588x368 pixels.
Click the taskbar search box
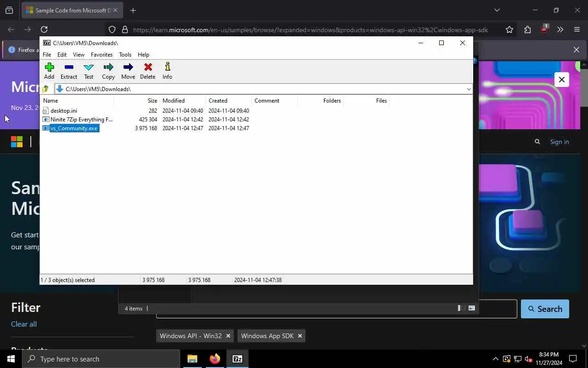tap(101, 359)
